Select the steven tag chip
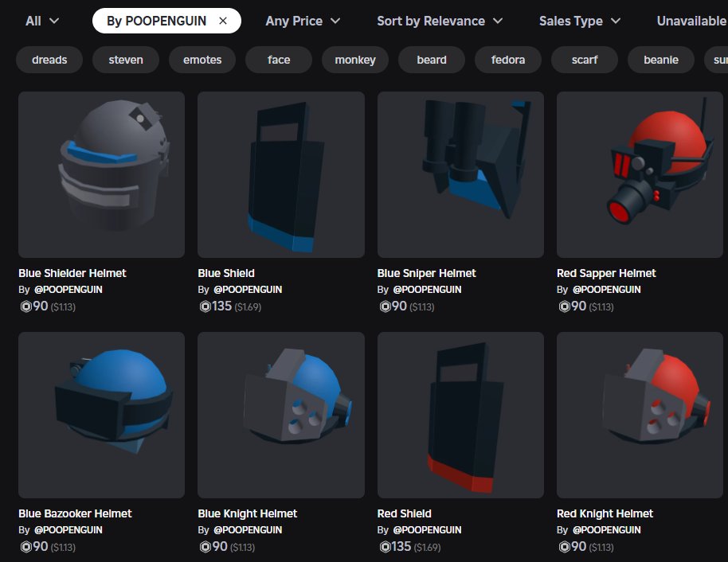Screen dimensions: 728x562 coord(126,60)
